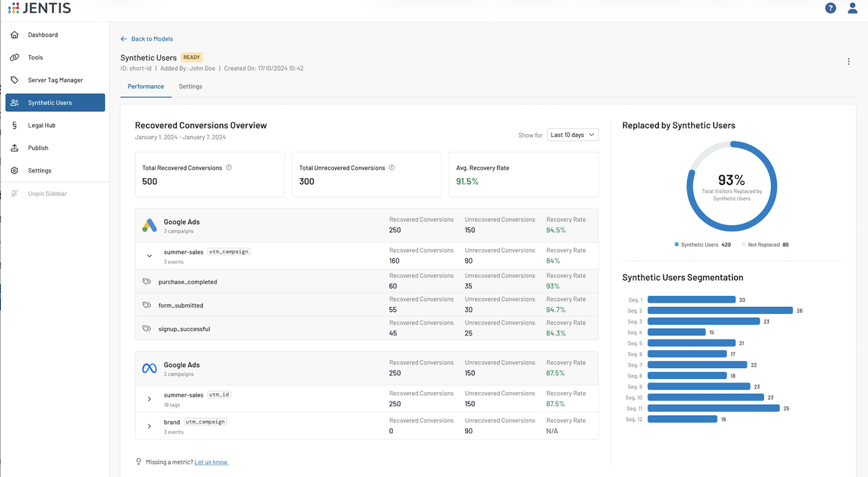Screen dimensions: 868x477
Task: Click the Total Recovered Conversions info icon
Action: 229,168
